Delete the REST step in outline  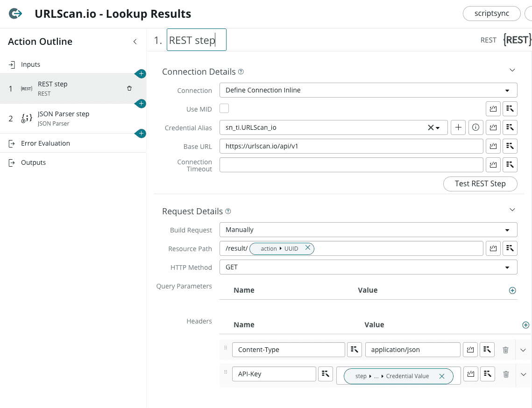point(129,89)
